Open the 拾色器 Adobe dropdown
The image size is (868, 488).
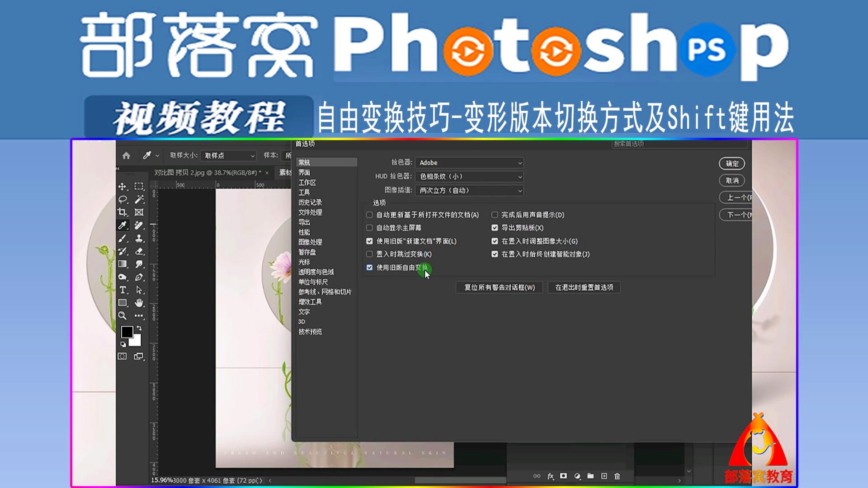point(469,163)
